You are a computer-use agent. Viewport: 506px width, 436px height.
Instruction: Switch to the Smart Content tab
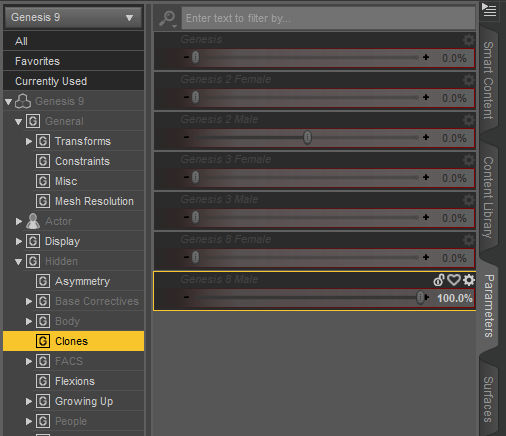point(488,80)
